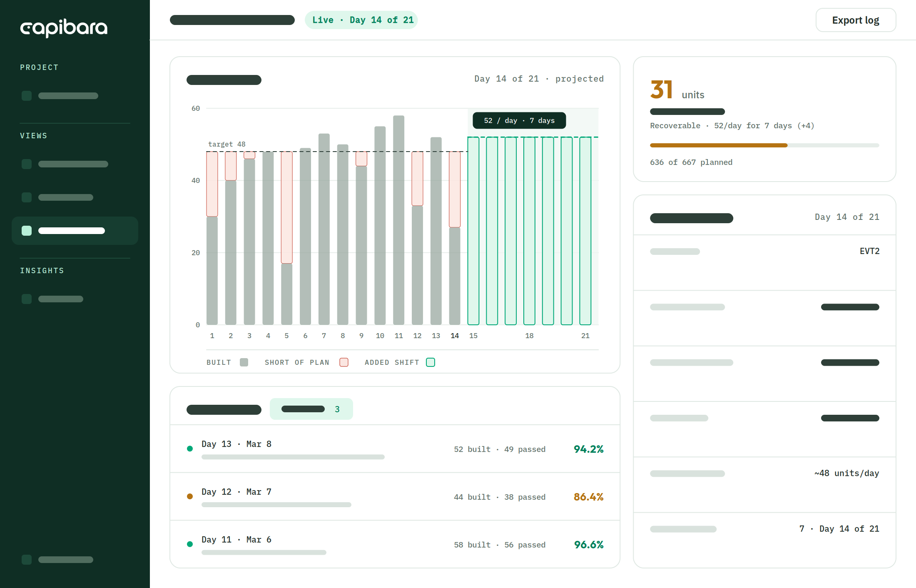This screenshot has height=588, width=916.
Task: Click the 96.6% pass rate value
Action: 588,545
